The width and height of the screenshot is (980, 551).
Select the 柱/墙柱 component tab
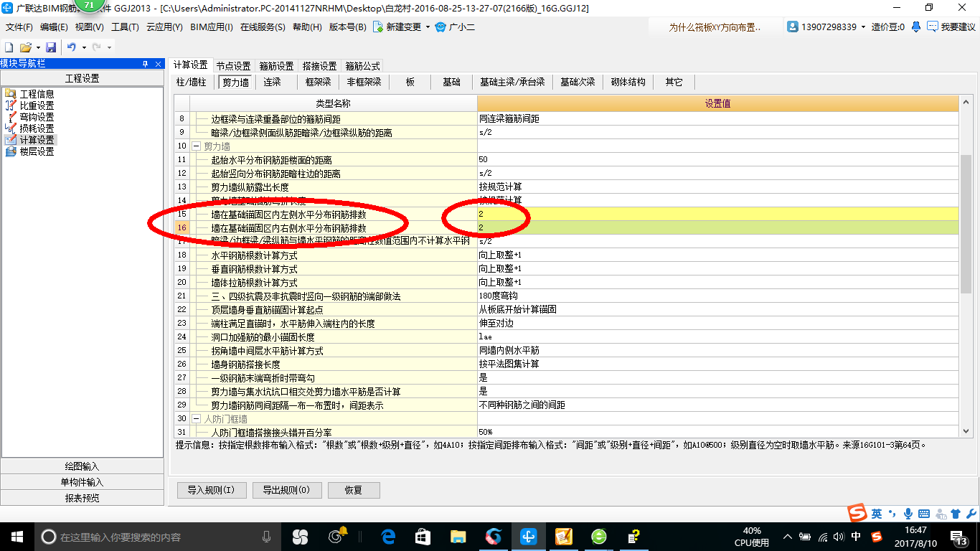(192, 82)
